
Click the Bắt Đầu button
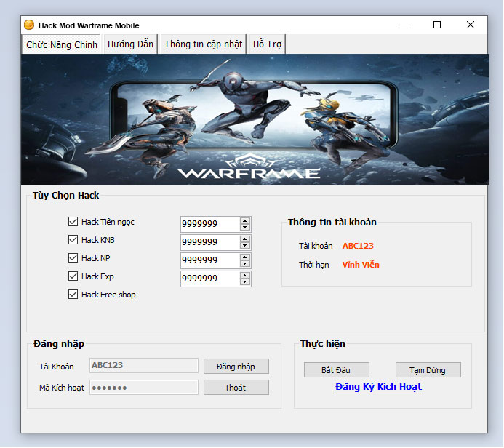pyautogui.click(x=336, y=370)
